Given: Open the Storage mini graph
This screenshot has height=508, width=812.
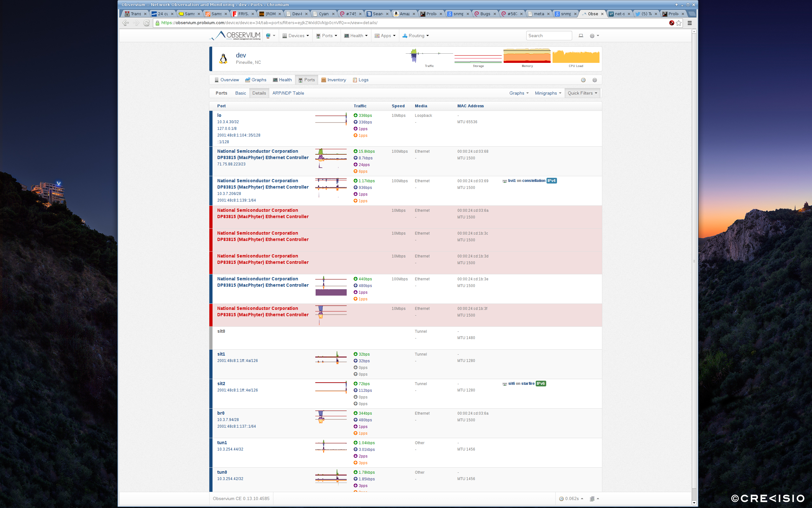Looking at the screenshot, I should (478, 58).
